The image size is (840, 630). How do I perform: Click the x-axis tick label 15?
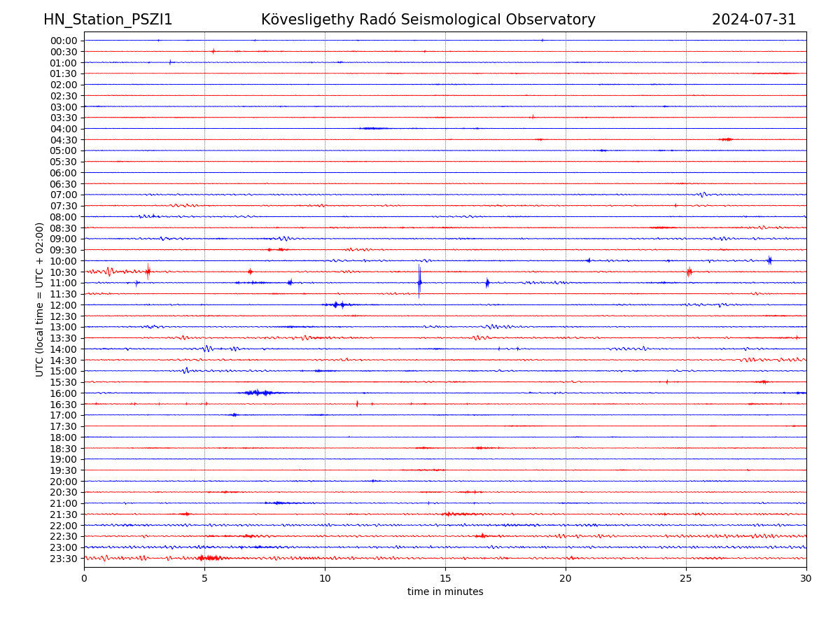tap(445, 579)
